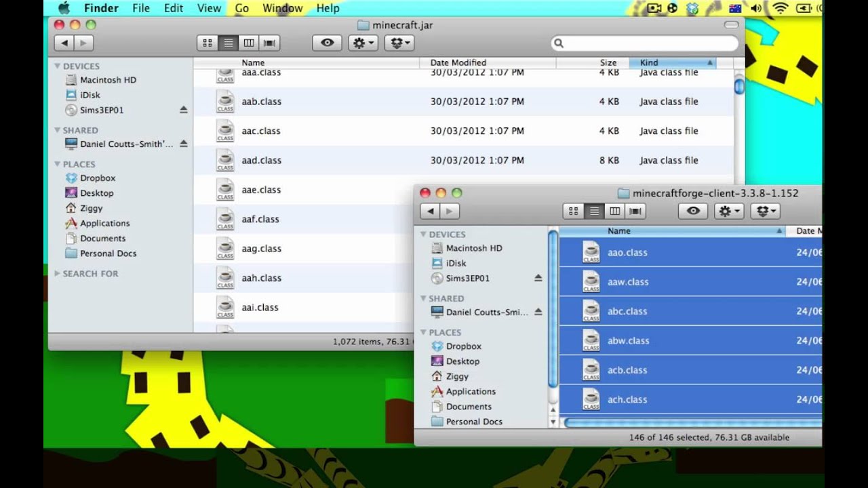This screenshot has width=868, height=488.
Task: Open the Window menu
Action: click(282, 8)
